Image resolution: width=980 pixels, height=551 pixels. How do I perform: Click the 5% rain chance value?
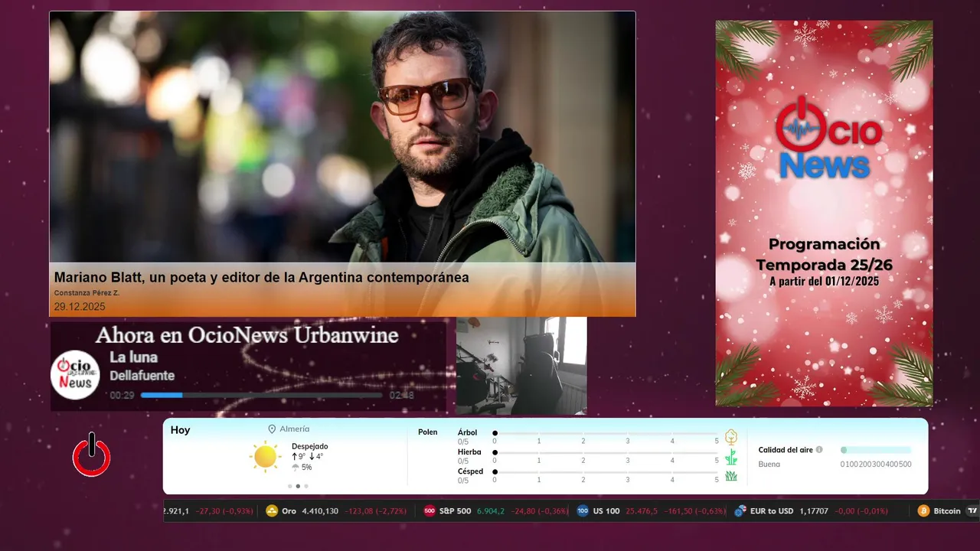(x=306, y=468)
